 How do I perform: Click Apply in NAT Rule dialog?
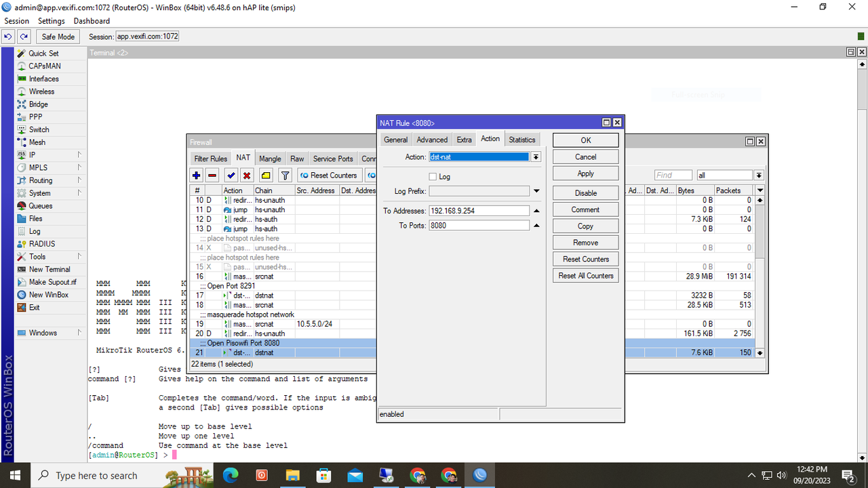(586, 174)
